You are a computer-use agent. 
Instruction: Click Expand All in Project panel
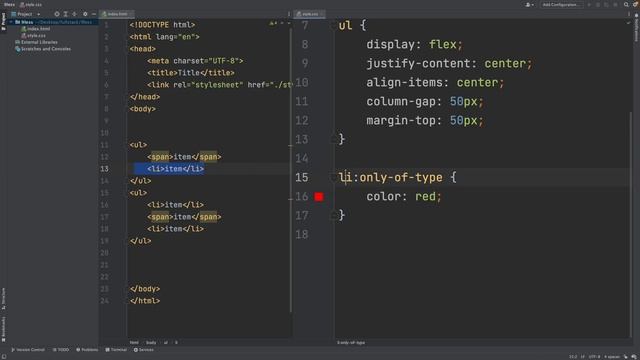coord(65,14)
